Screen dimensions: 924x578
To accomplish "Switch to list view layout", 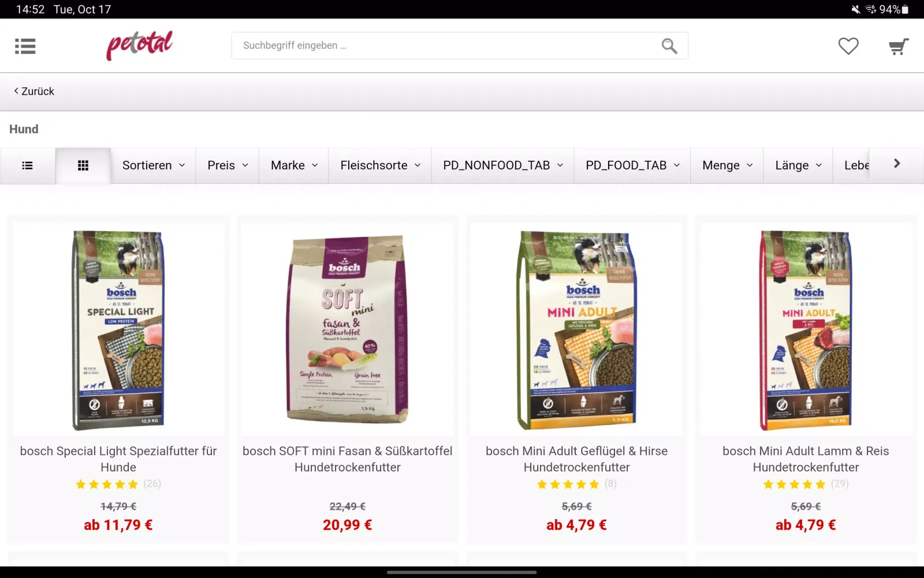I will point(27,165).
